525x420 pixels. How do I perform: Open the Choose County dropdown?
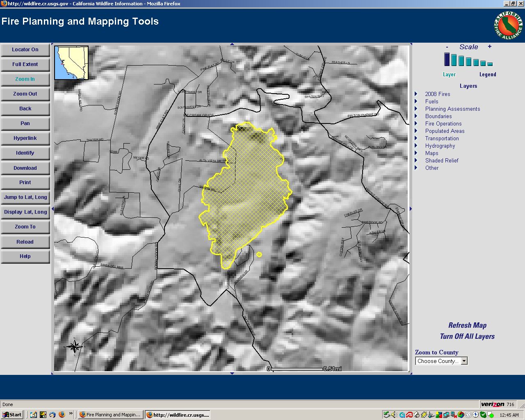pos(441,361)
